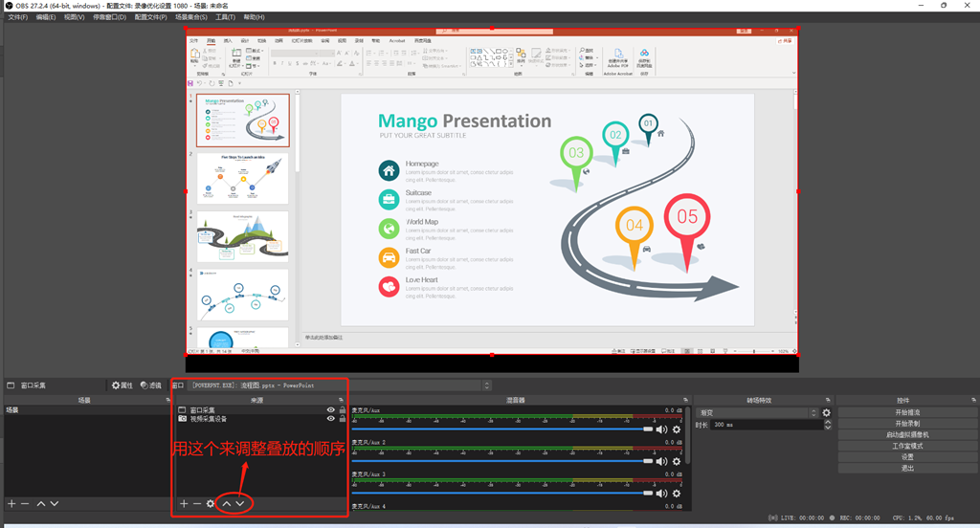The image size is (980, 528).
Task: Move selected source down in order
Action: pos(240,503)
